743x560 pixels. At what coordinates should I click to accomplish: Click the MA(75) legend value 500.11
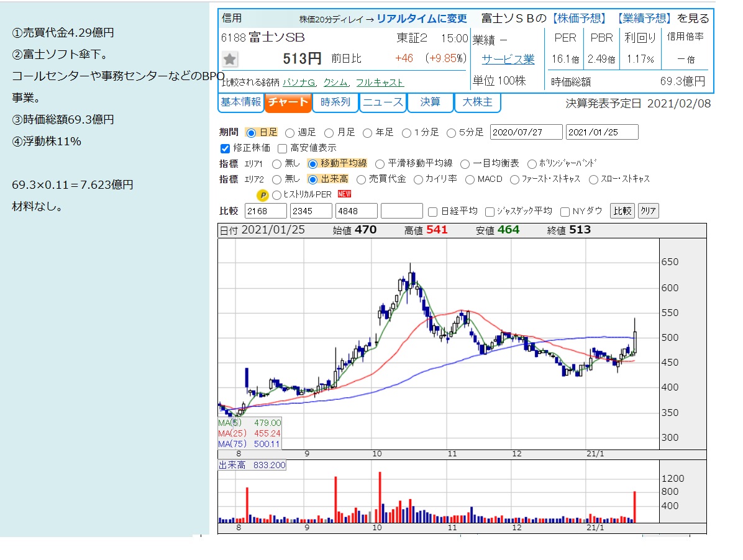267,444
